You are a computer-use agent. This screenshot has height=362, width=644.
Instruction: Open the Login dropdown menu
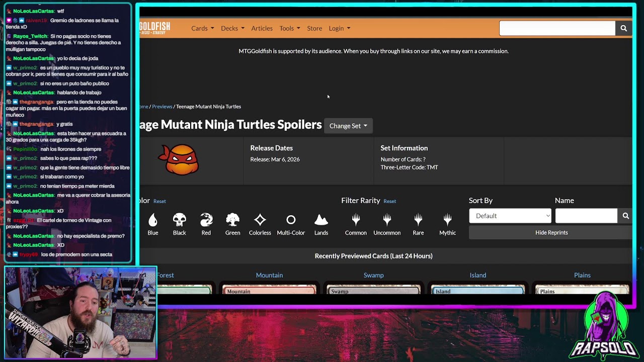[x=340, y=28]
